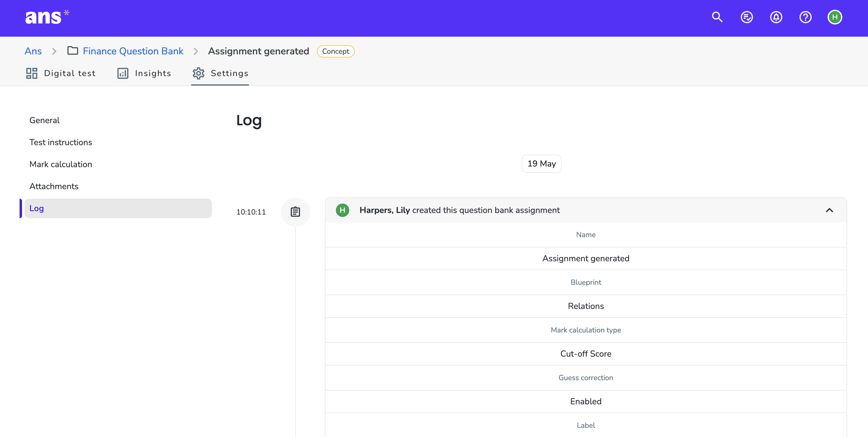Click the Label field row
Image resolution: width=868 pixels, height=437 pixels.
586,425
